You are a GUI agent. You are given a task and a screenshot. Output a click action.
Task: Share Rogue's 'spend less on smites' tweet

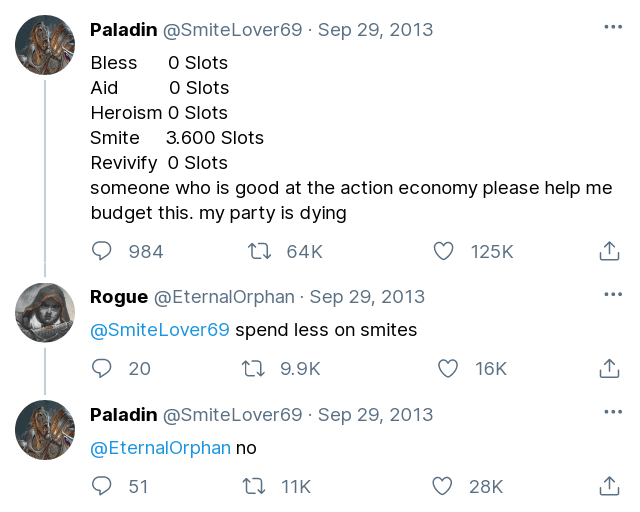point(609,368)
